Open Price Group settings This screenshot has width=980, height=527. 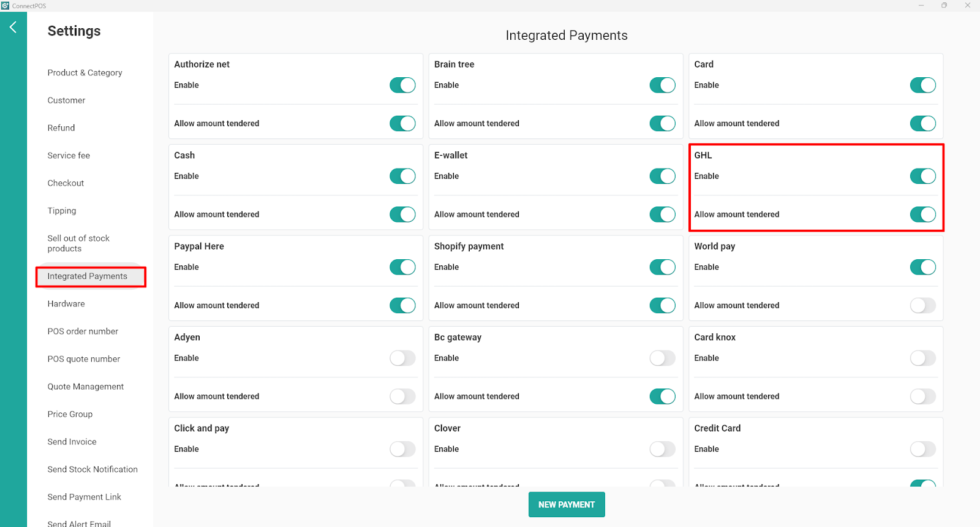[70, 414]
